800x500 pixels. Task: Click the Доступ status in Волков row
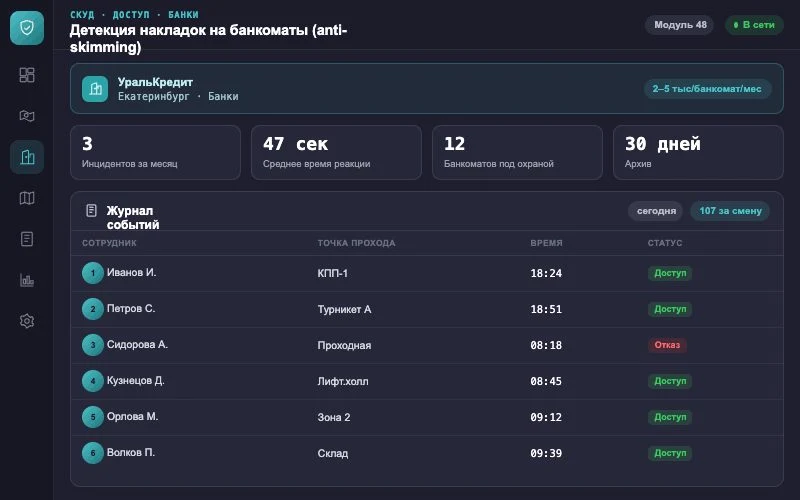tap(670, 453)
